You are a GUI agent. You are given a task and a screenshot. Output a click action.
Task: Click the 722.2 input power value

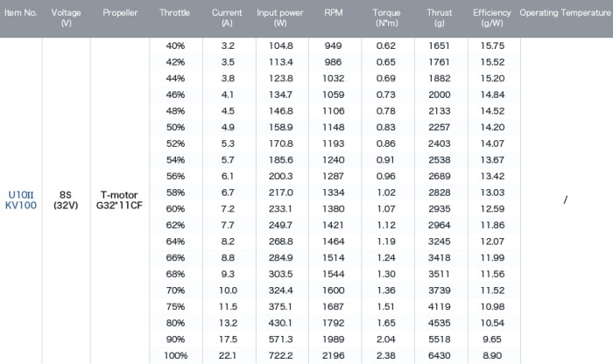click(281, 355)
